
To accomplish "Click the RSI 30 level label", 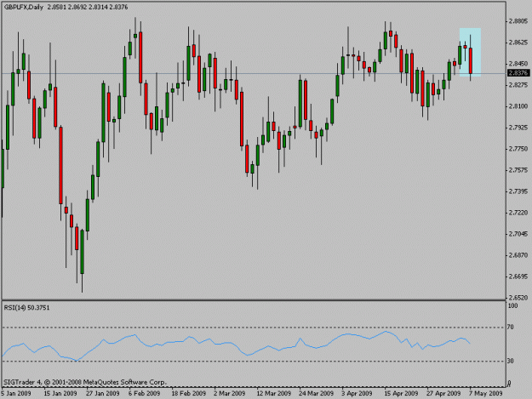I will pos(510,361).
